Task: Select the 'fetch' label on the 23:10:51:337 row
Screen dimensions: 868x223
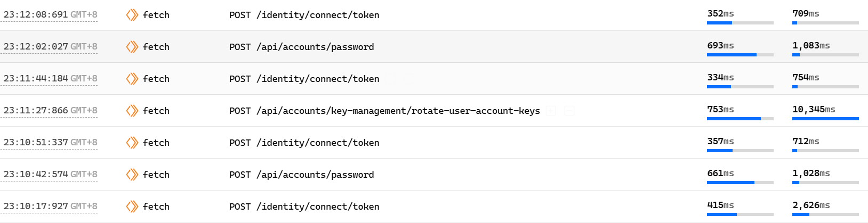Action: (x=156, y=143)
